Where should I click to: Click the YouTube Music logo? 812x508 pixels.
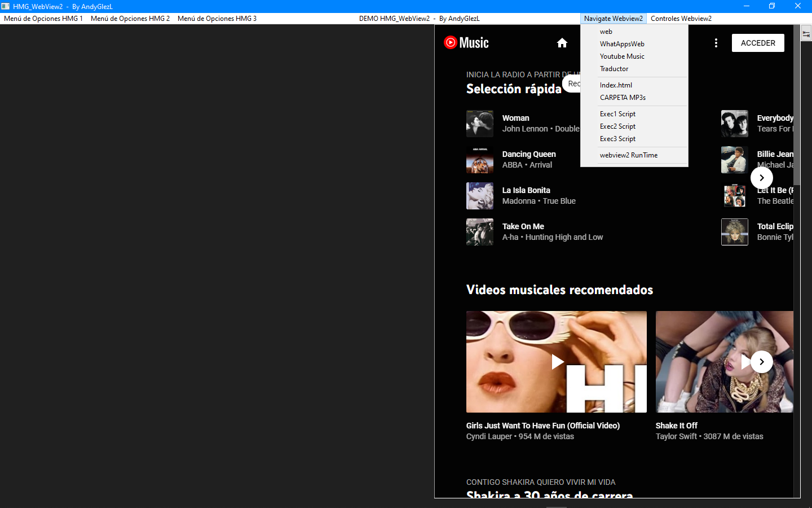(466, 42)
